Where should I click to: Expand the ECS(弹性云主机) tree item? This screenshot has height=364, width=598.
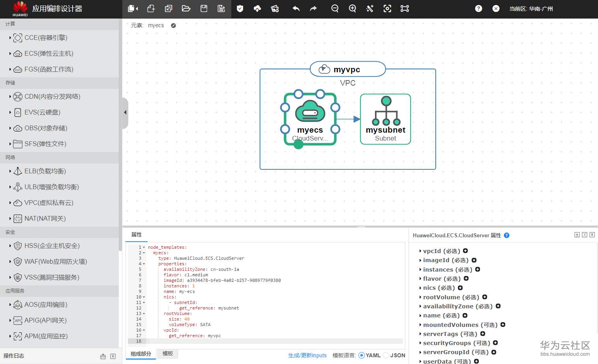[10, 53]
